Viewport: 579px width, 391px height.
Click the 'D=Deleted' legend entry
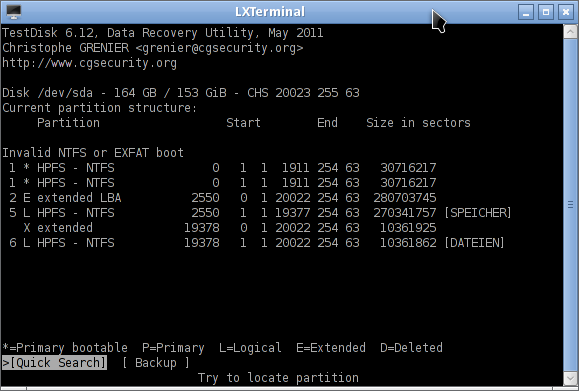(411, 347)
